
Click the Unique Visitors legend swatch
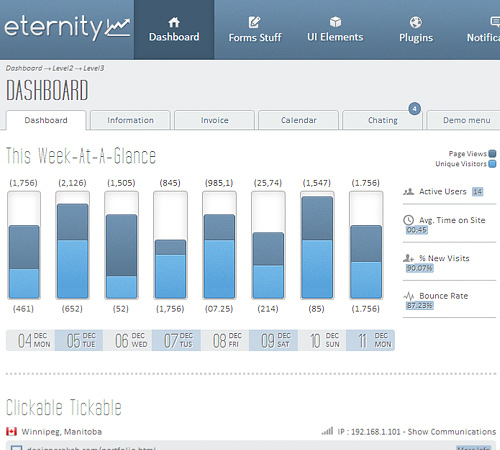[x=492, y=164]
